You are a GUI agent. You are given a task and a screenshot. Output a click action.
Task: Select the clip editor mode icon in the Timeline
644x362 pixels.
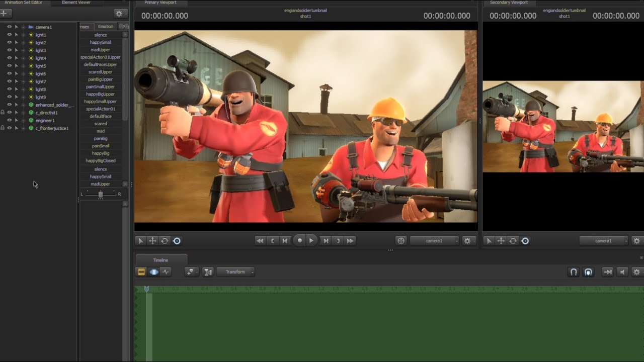coord(141,272)
